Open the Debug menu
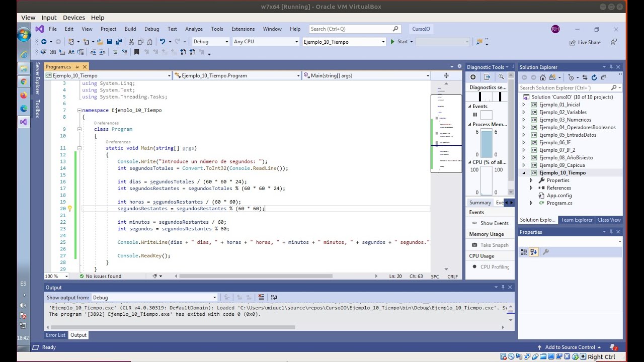The width and height of the screenshot is (644, 362). (151, 29)
